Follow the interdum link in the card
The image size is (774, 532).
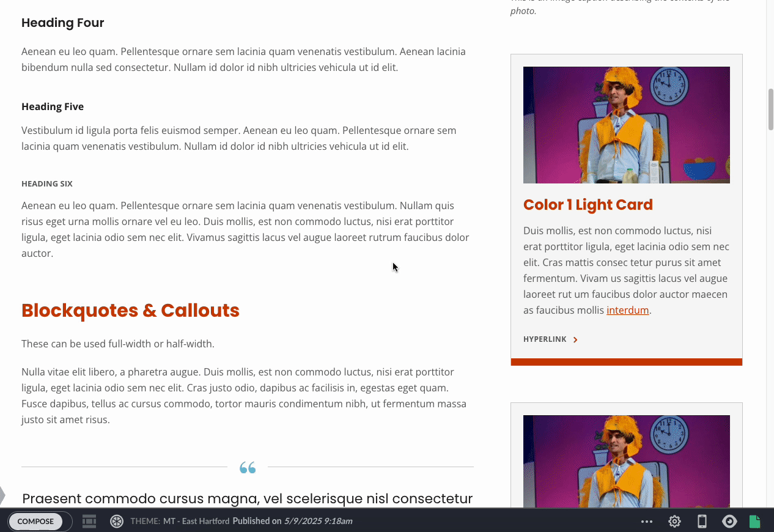627,310
